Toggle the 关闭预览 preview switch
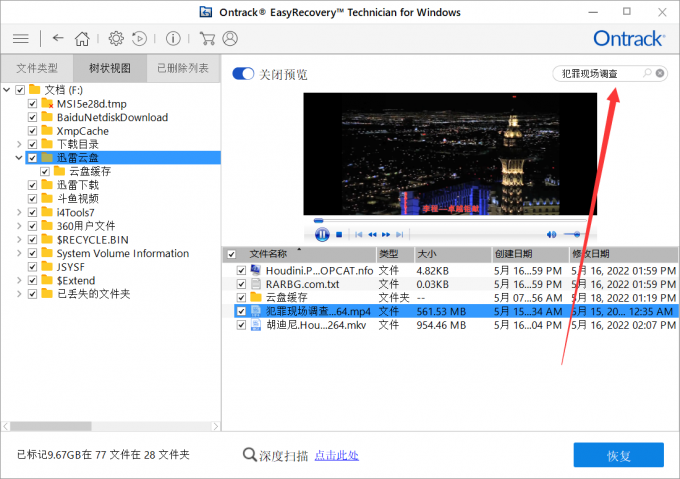This screenshot has width=680, height=479. [x=242, y=74]
